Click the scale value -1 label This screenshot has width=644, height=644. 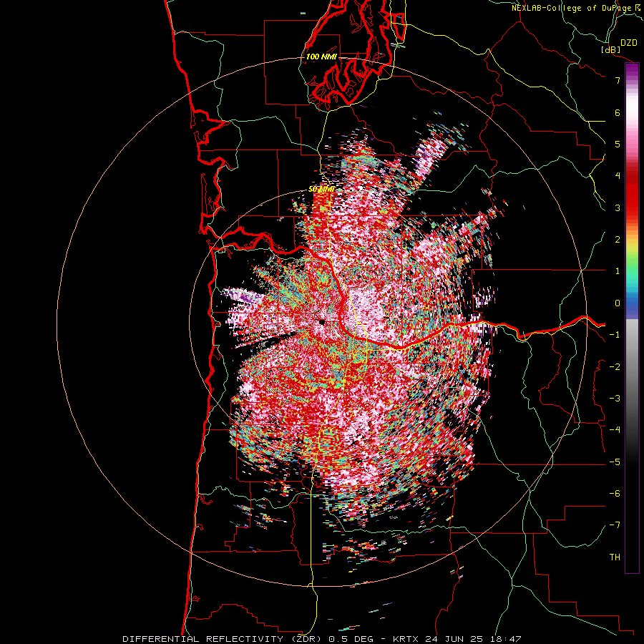[615, 335]
